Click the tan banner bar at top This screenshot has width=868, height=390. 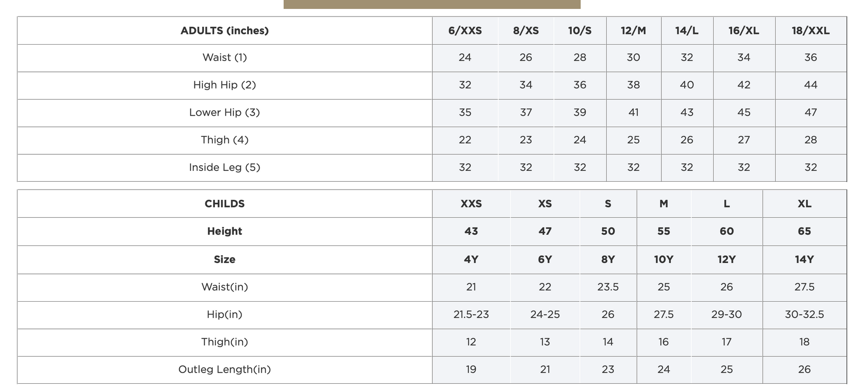point(432,4)
